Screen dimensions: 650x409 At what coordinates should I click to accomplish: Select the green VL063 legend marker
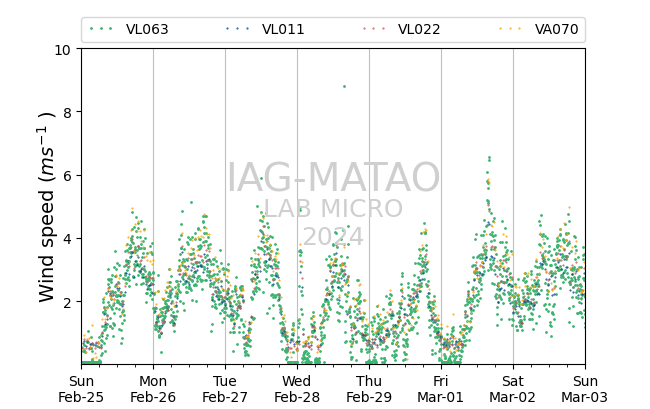(101, 29)
